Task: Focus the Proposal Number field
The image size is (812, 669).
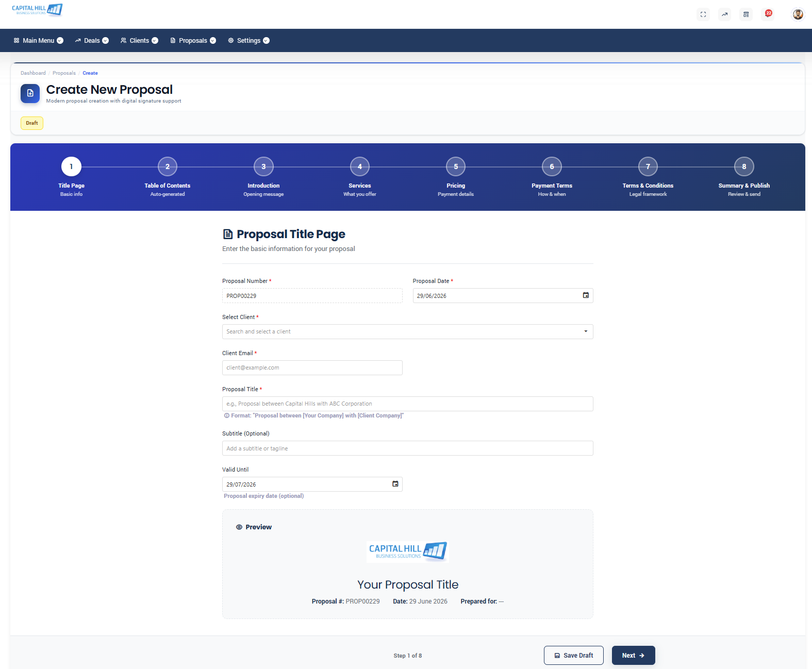Action: point(312,295)
